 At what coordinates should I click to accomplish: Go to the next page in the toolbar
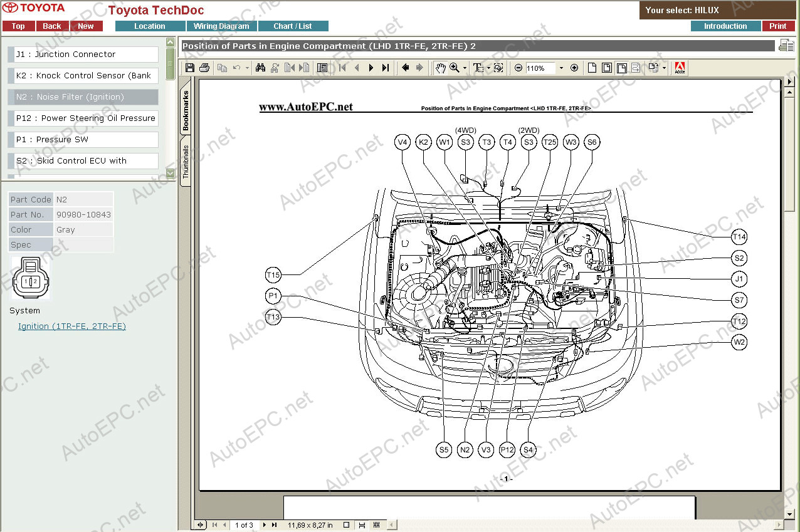pos(371,68)
